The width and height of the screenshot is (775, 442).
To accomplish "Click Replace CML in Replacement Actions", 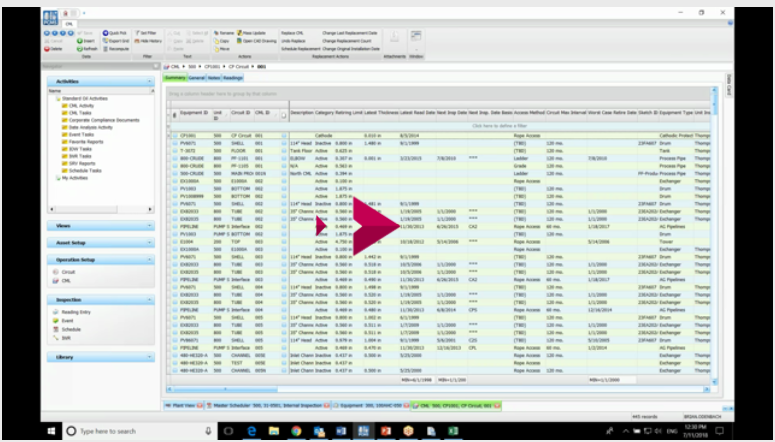I will (292, 33).
